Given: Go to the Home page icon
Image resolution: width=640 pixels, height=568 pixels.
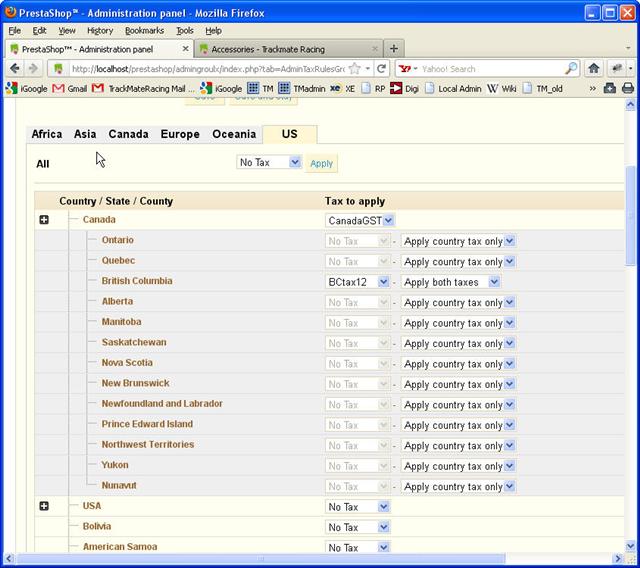Looking at the screenshot, I should pos(593,69).
